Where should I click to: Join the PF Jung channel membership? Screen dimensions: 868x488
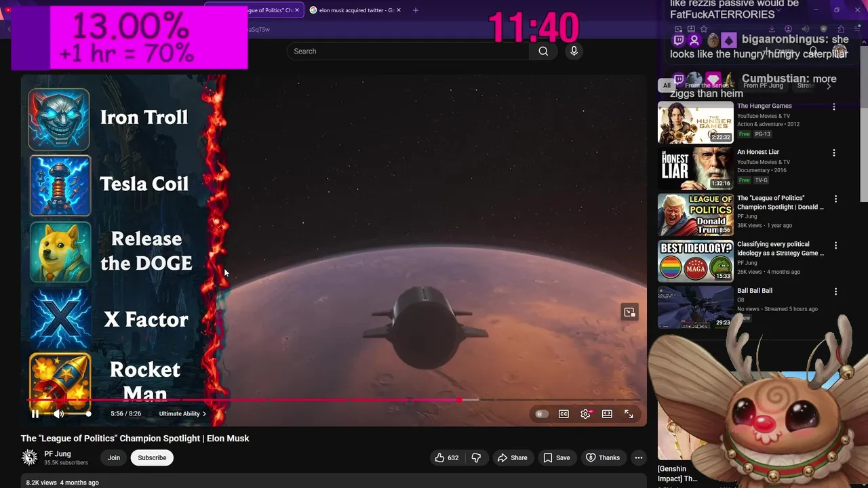point(114,457)
